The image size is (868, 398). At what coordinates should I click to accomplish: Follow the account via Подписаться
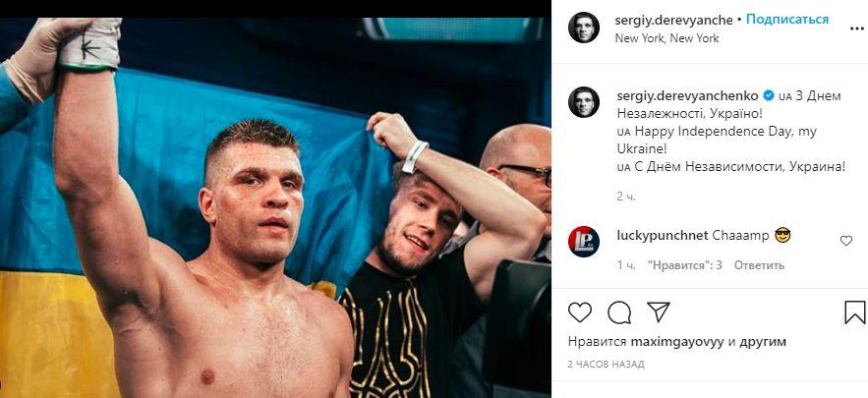[x=787, y=20]
